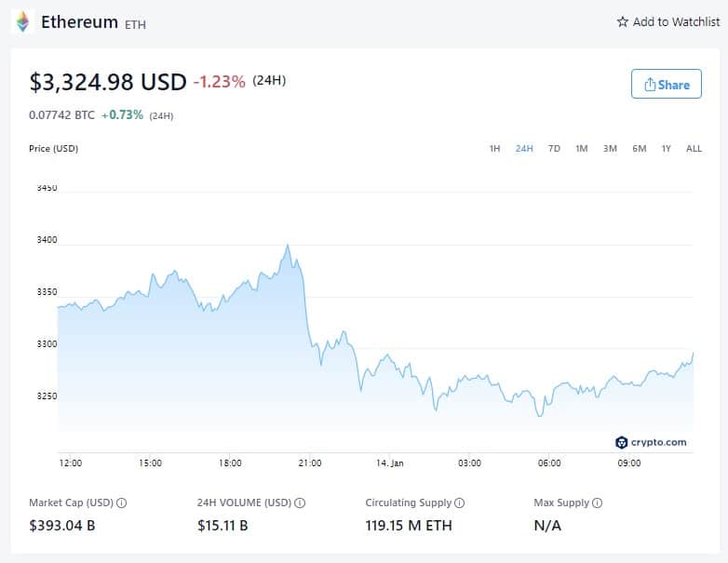Click the Ethereum logo icon
728x563 pixels.
pos(22,21)
